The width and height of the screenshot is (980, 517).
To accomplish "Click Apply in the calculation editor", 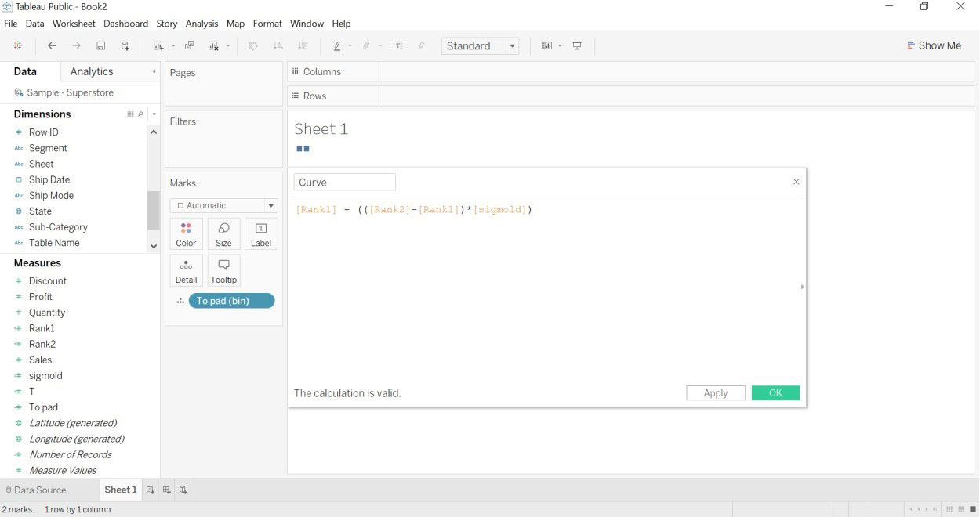I will coord(716,393).
